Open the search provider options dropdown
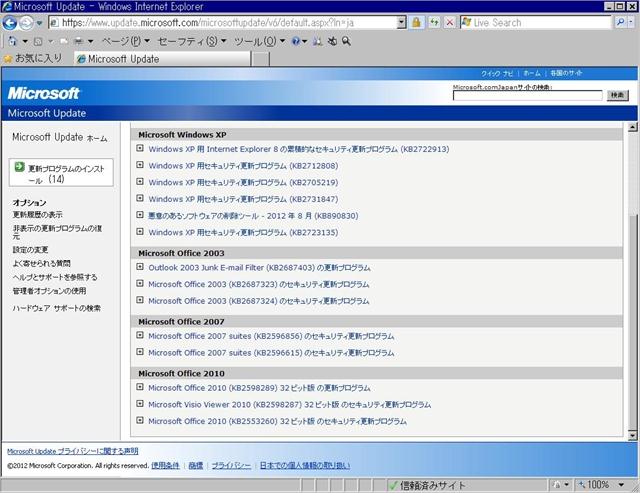 click(631, 22)
